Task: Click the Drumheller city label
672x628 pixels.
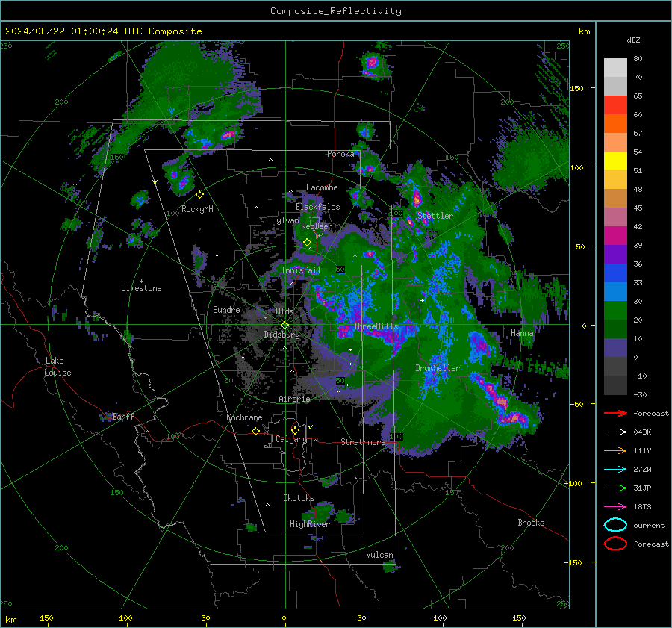Action: pos(438,368)
